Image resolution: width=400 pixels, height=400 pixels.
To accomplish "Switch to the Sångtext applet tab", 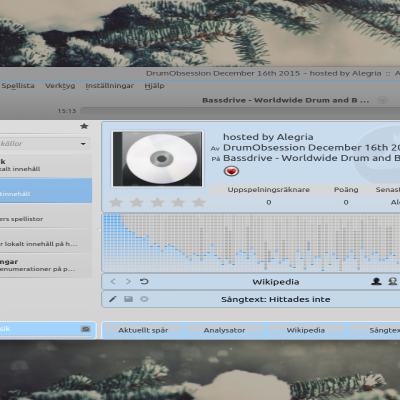I will (375, 330).
